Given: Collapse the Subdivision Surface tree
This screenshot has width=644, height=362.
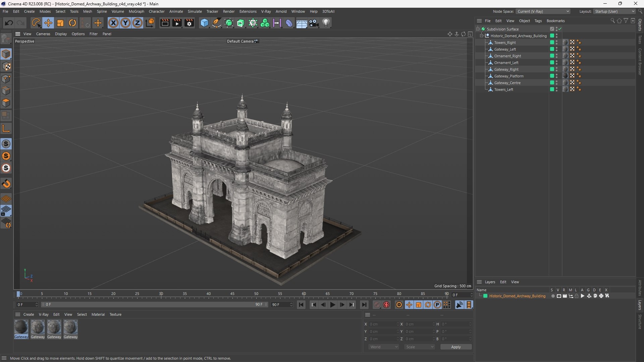Looking at the screenshot, I should [x=478, y=29].
